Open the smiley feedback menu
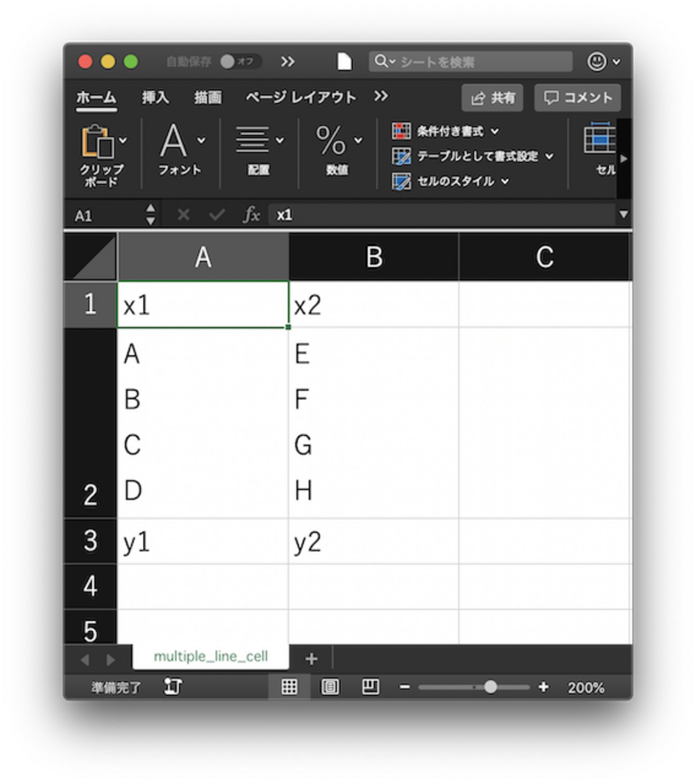 (x=603, y=62)
